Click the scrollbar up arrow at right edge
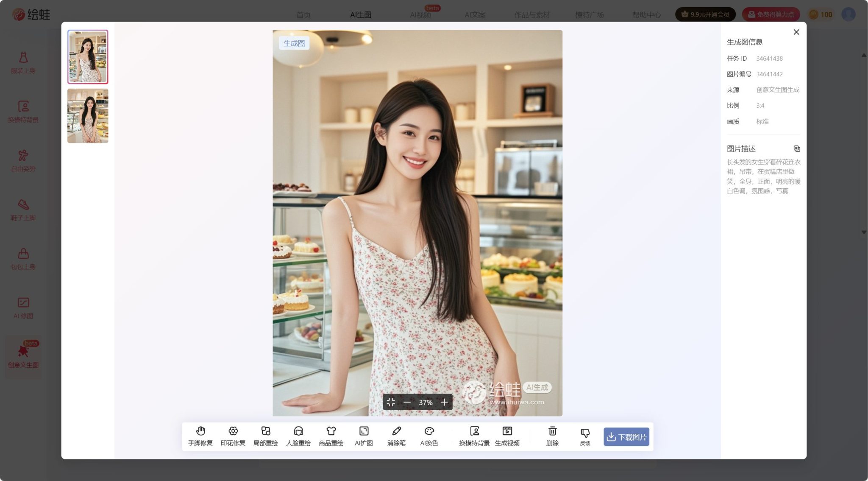This screenshot has width=868, height=481. [x=864, y=56]
